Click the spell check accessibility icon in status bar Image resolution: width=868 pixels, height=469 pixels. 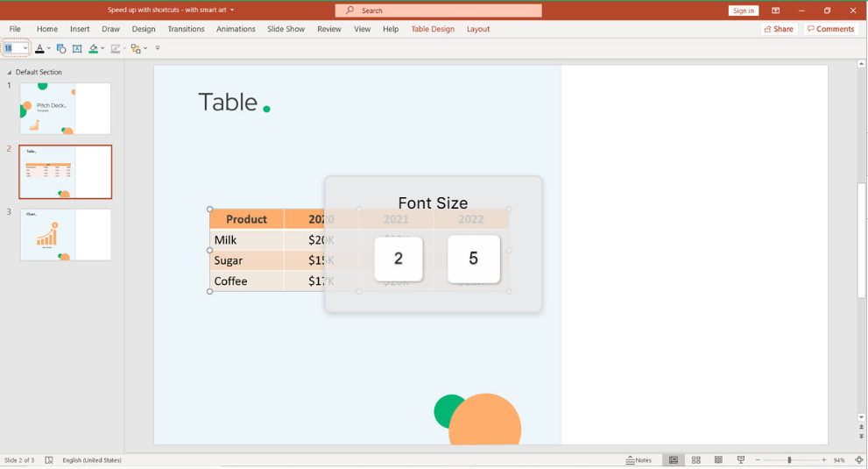pyautogui.click(x=49, y=460)
